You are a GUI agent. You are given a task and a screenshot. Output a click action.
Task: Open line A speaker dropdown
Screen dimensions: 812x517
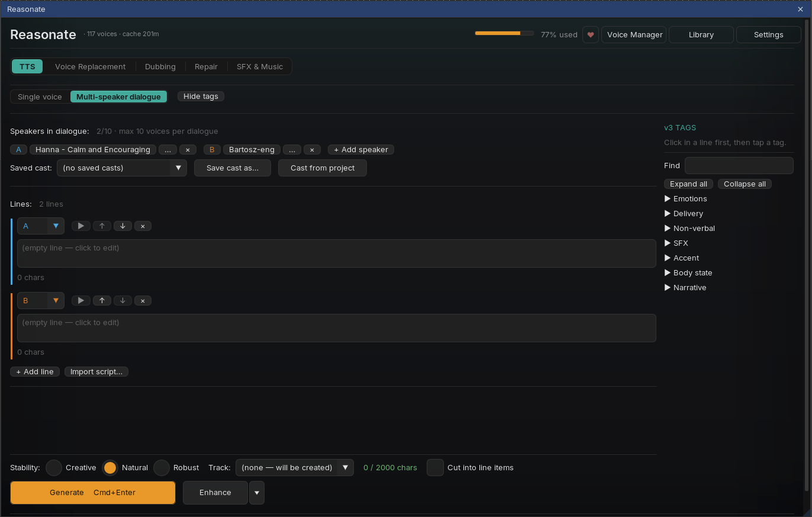[41, 226]
